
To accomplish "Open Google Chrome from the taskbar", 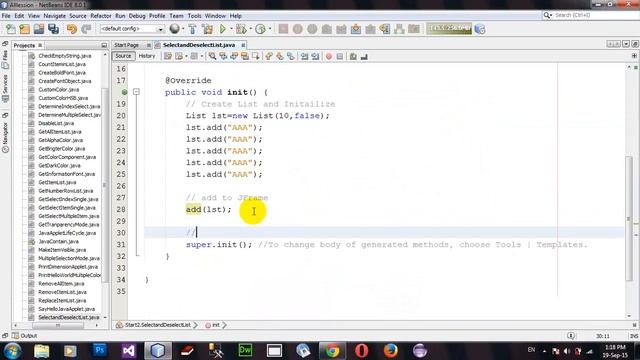I will click(x=332, y=350).
